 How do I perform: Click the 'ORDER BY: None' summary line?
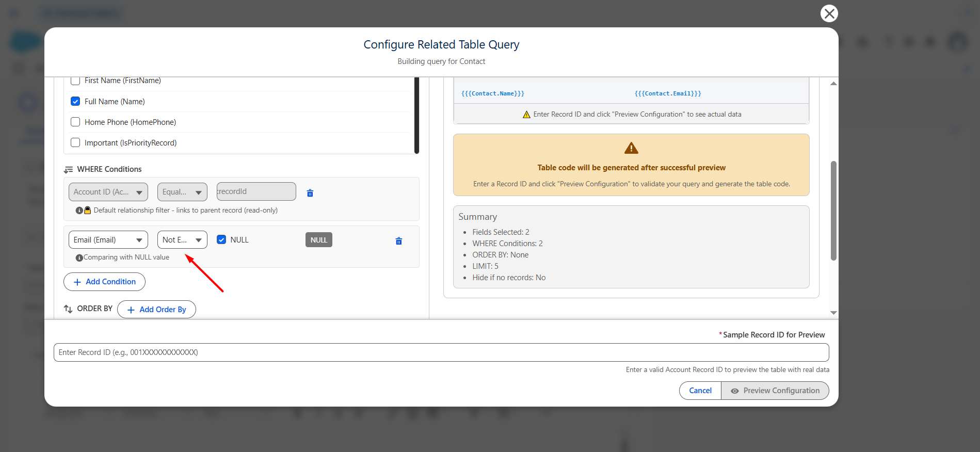click(500, 255)
